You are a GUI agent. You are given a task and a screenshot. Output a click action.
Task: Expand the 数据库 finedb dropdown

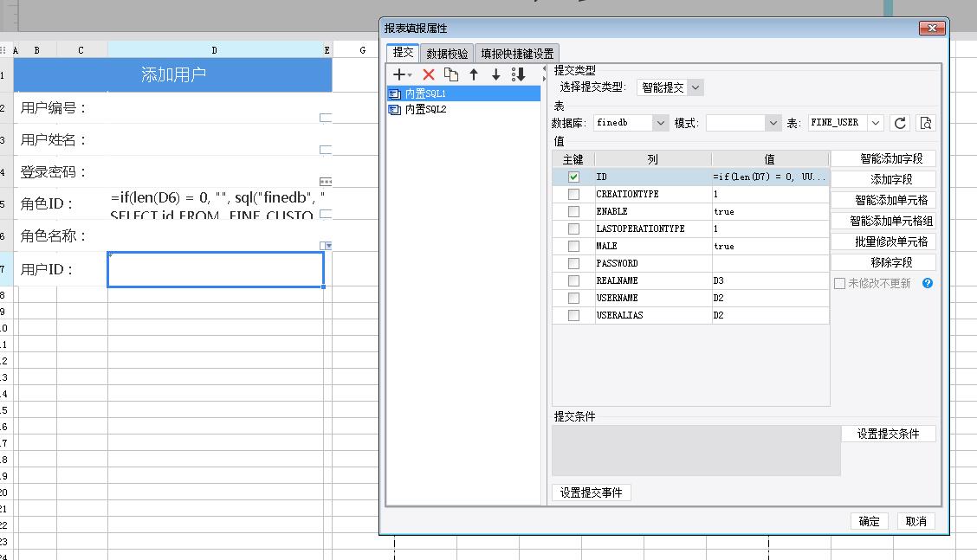pos(661,124)
